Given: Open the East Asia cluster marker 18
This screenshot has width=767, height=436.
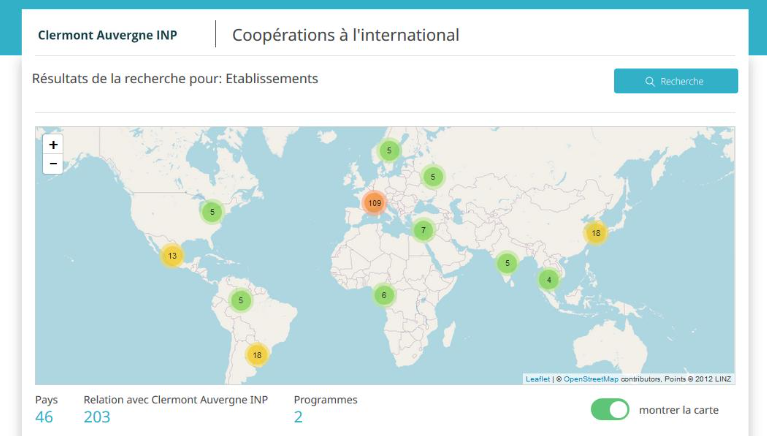Looking at the screenshot, I should (595, 233).
